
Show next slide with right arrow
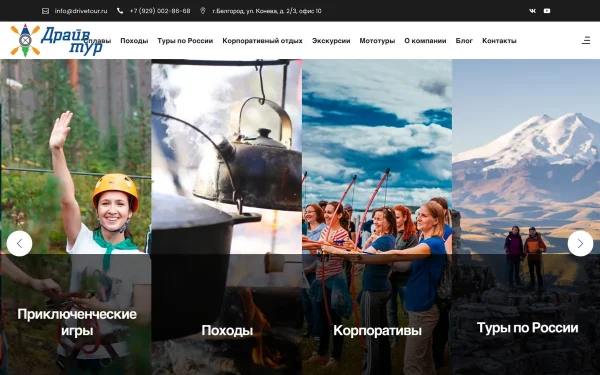pyautogui.click(x=580, y=243)
